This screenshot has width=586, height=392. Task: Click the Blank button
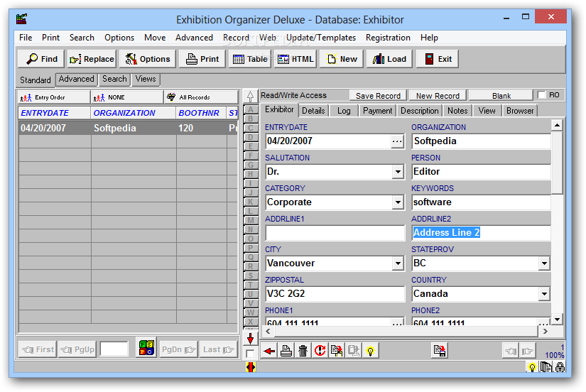pos(501,96)
